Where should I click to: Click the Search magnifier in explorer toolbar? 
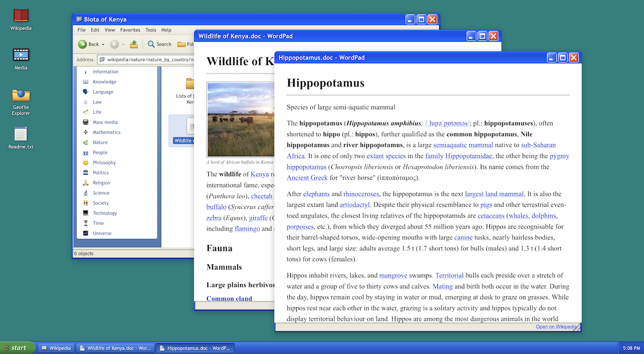pyautogui.click(x=151, y=44)
